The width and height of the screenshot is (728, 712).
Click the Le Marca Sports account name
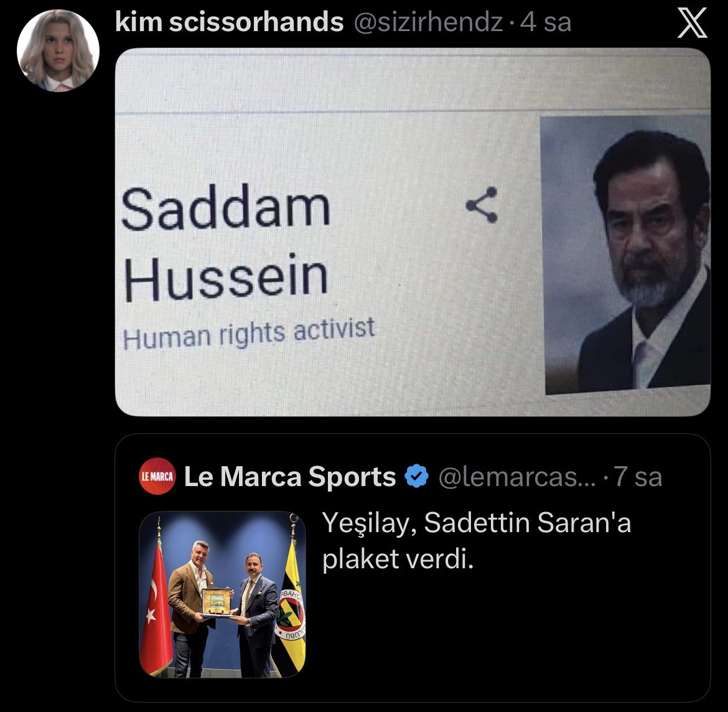[290, 477]
